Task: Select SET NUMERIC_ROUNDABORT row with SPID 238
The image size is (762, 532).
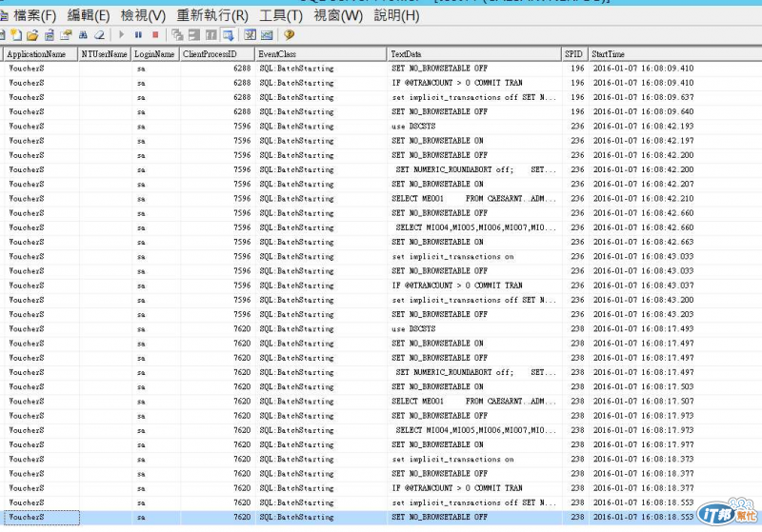Action: click(381, 372)
